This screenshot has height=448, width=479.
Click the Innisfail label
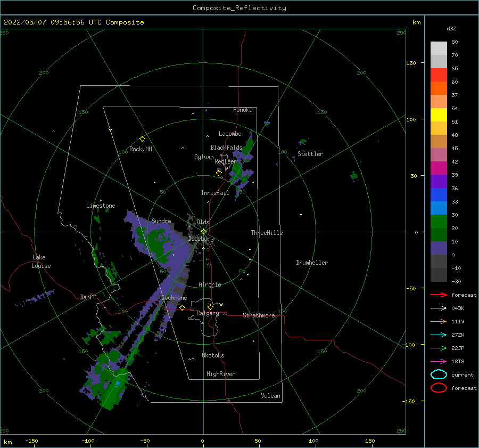coord(215,193)
